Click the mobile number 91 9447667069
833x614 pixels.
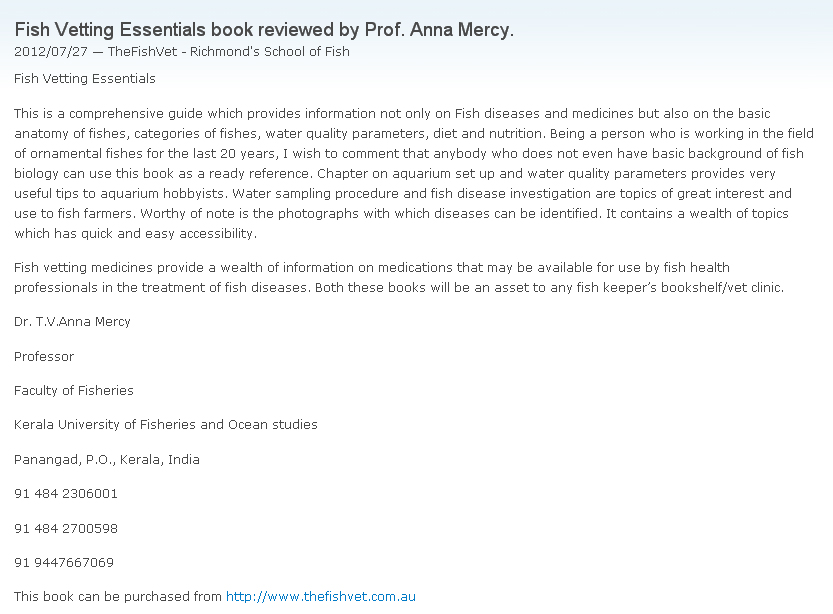pos(64,562)
